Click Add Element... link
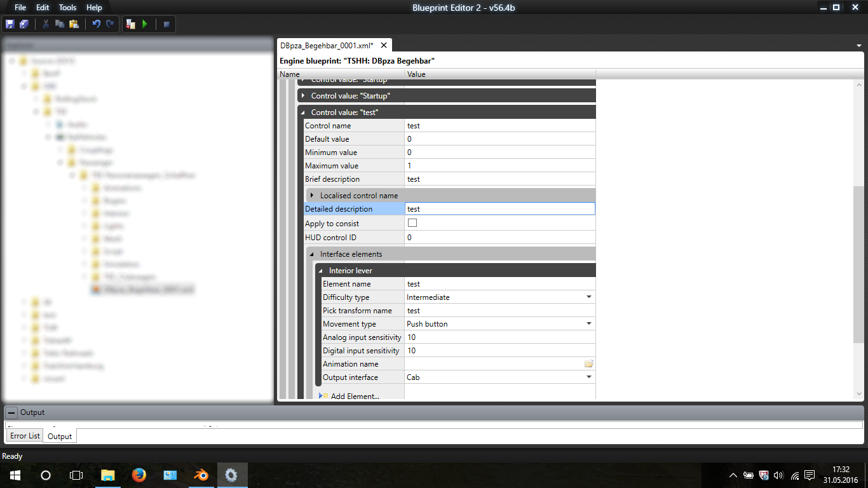 (355, 396)
